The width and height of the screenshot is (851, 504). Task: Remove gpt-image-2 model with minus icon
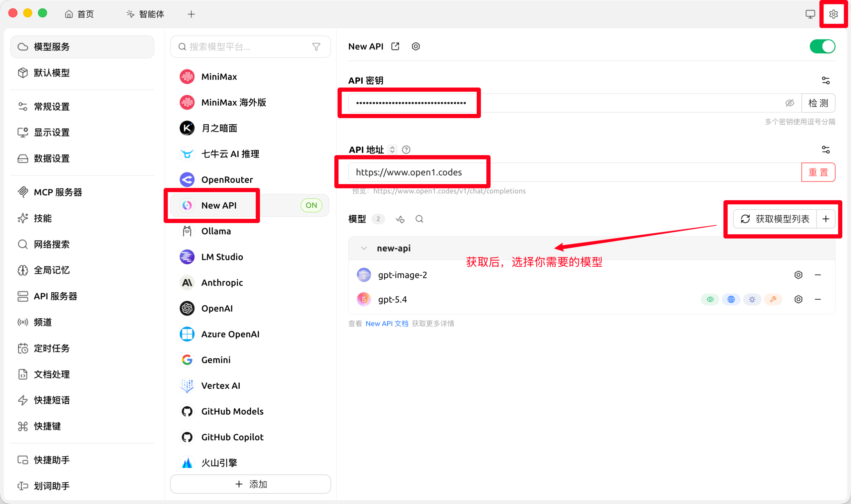817,275
